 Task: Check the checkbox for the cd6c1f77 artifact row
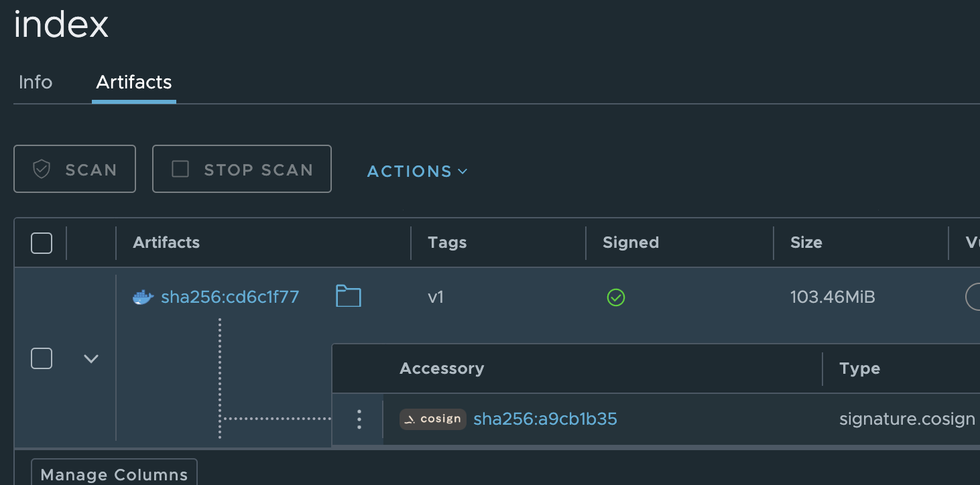coord(41,358)
